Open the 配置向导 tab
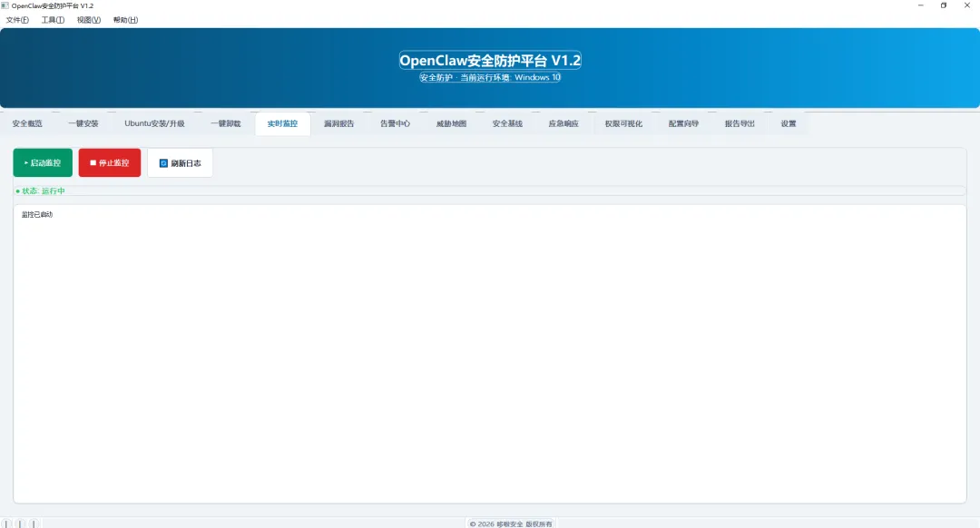980x528 pixels. (684, 123)
